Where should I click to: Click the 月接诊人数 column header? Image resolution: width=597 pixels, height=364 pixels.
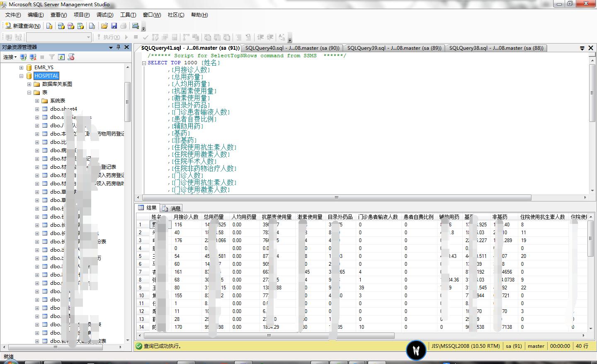click(x=186, y=217)
